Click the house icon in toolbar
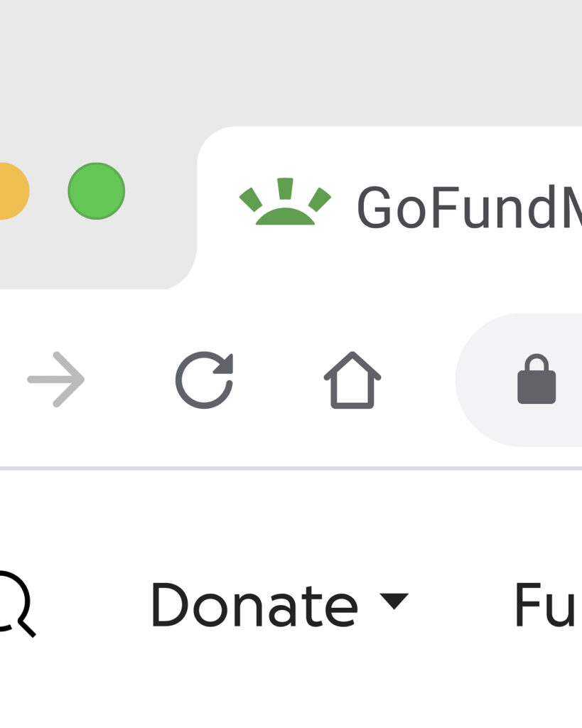Viewport: 582px width, 728px height. tap(352, 380)
